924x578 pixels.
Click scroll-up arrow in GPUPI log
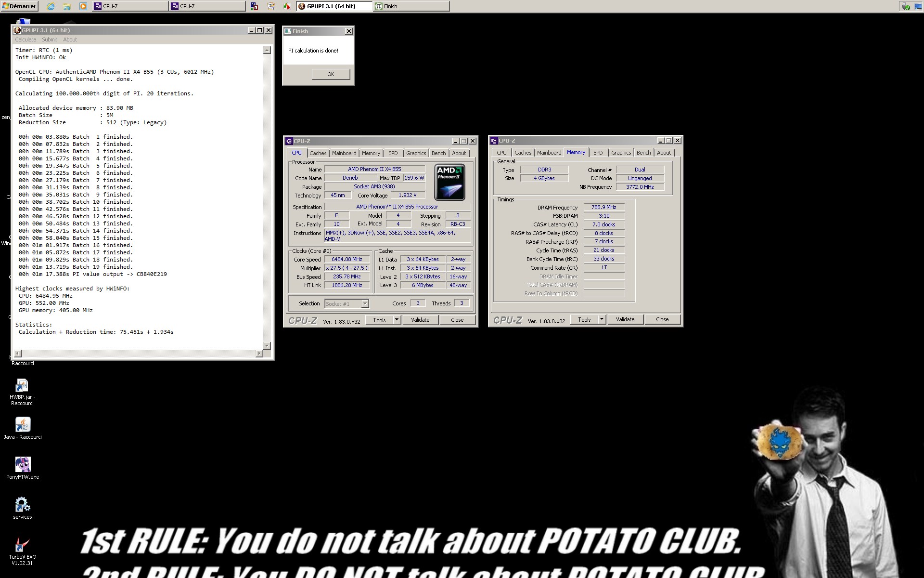point(267,50)
